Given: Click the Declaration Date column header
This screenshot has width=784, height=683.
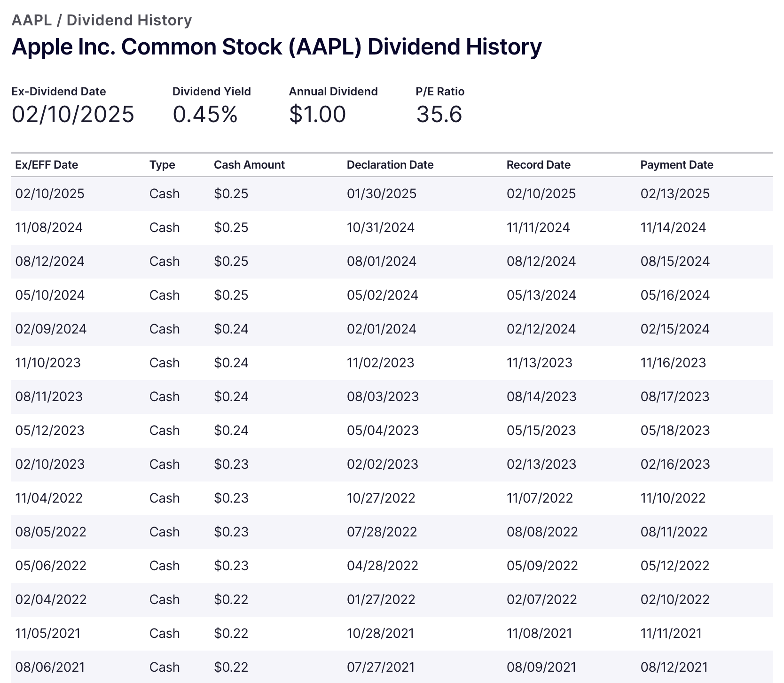Looking at the screenshot, I should point(390,165).
